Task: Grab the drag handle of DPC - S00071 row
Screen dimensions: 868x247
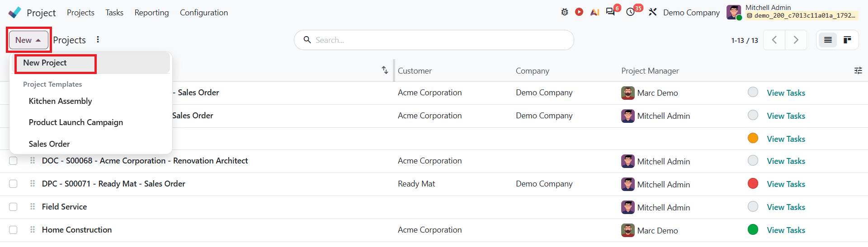Action: [x=33, y=183]
